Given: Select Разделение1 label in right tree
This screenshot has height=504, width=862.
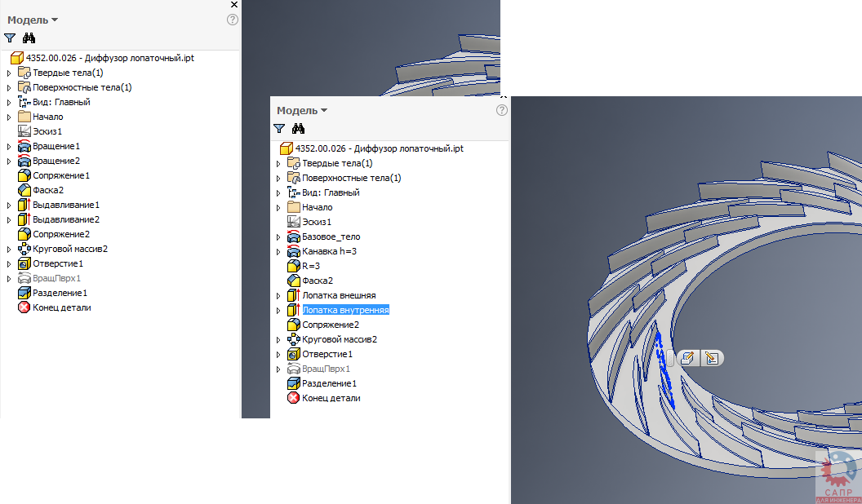Looking at the screenshot, I should [329, 383].
